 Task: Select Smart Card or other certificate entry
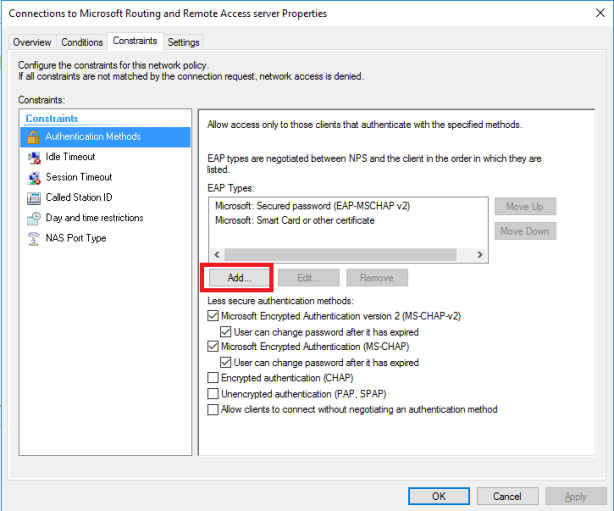click(x=295, y=220)
